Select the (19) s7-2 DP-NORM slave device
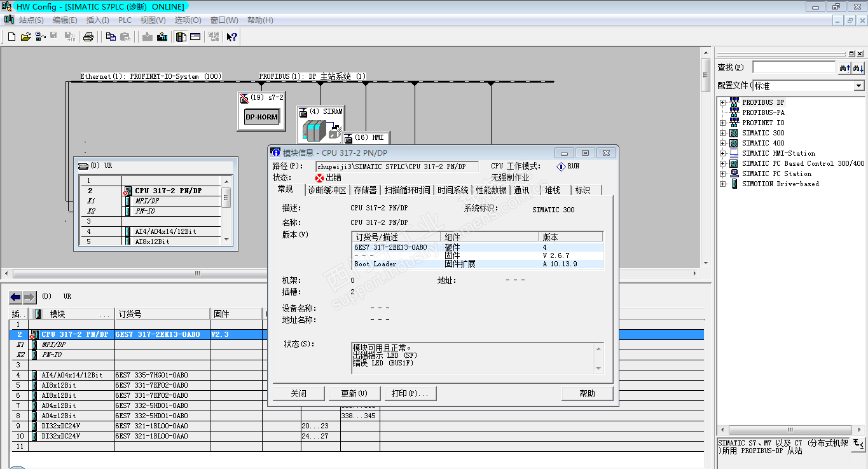The image size is (868, 469). point(261,111)
